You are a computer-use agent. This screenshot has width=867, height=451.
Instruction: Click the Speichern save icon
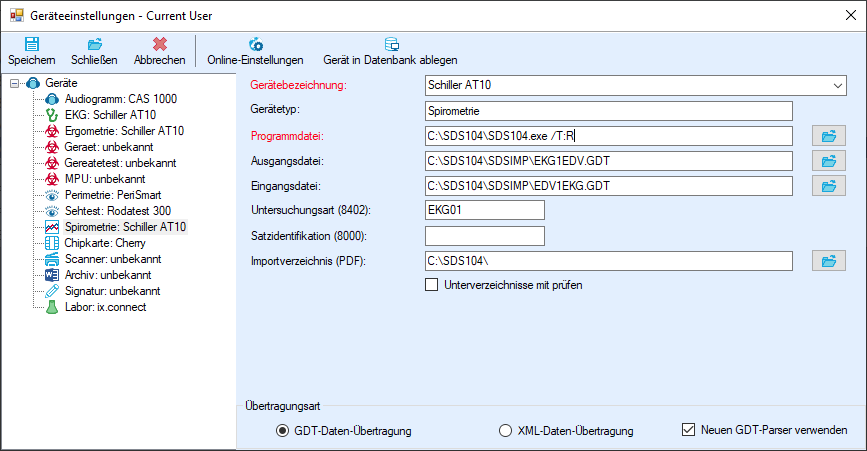(32, 44)
